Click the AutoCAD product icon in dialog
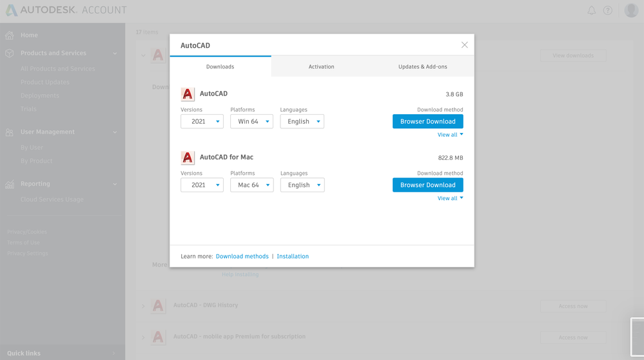This screenshot has width=644, height=360. (x=188, y=94)
